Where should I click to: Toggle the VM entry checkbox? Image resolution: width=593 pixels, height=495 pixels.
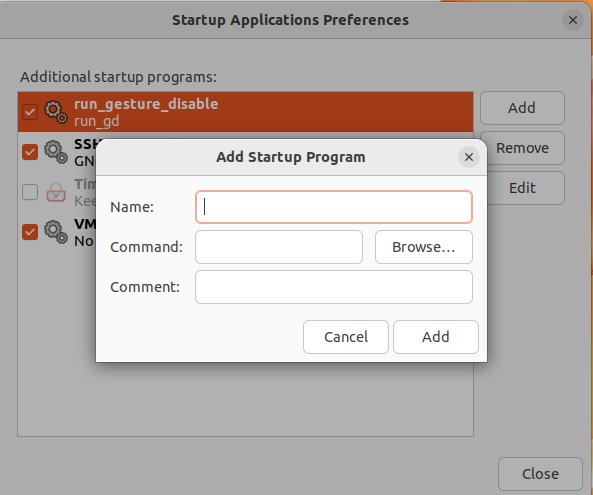click(x=30, y=232)
